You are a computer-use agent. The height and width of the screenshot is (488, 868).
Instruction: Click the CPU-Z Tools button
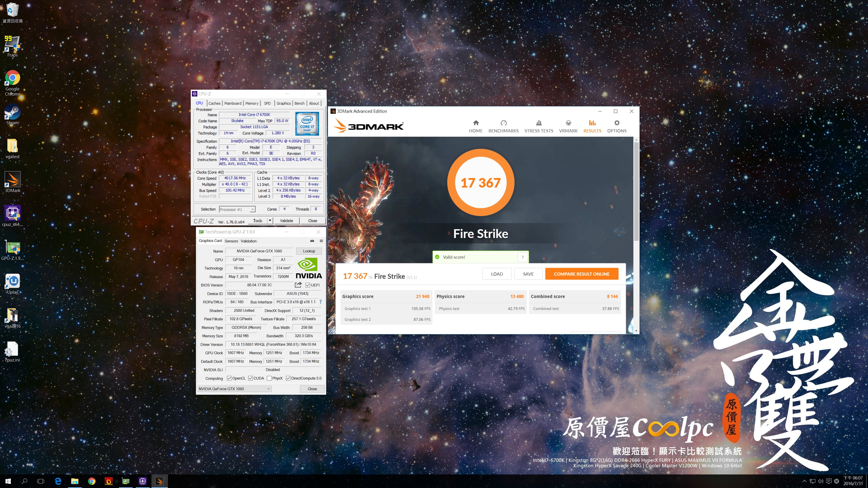coord(257,221)
